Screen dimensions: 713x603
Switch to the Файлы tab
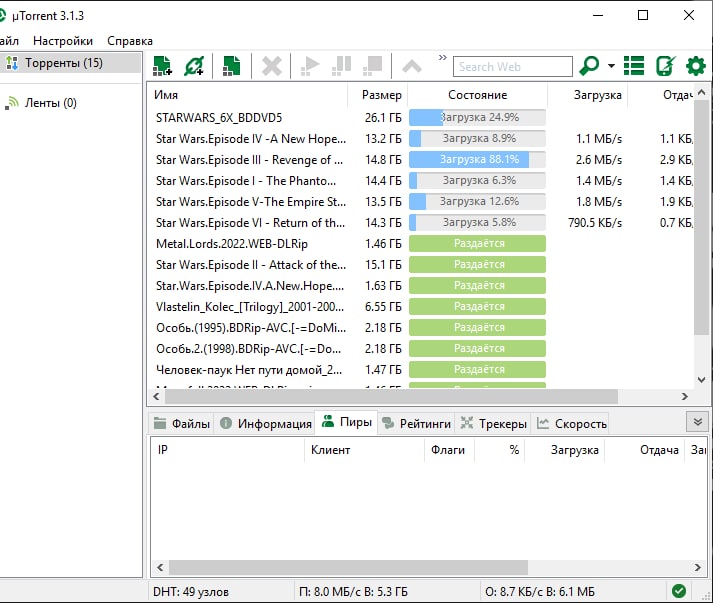click(x=182, y=424)
